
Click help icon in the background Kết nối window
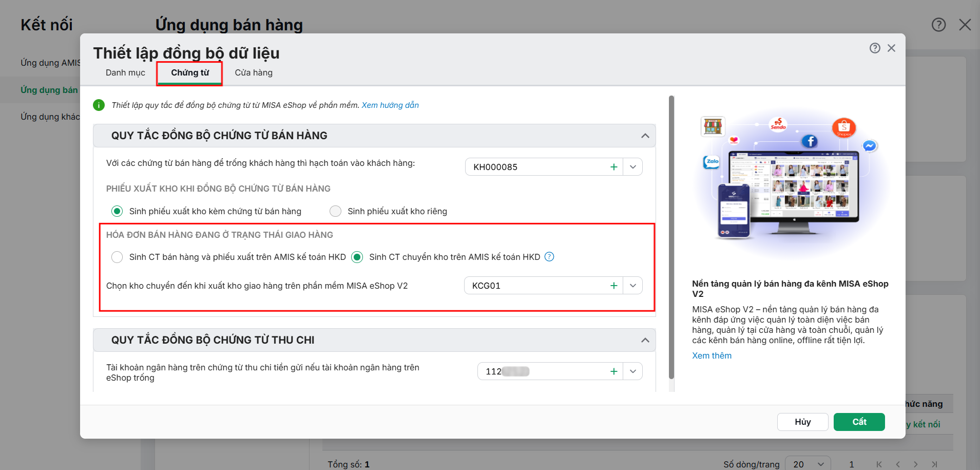tap(938, 25)
